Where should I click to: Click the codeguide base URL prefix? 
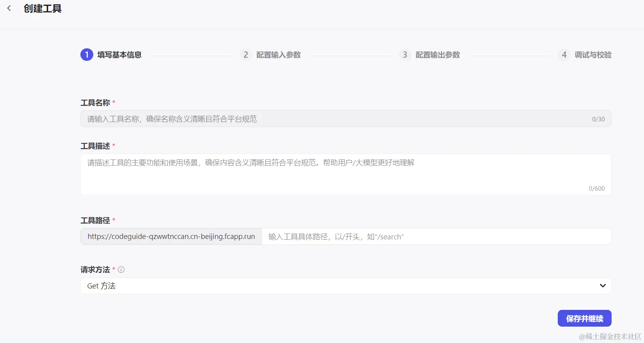click(171, 237)
